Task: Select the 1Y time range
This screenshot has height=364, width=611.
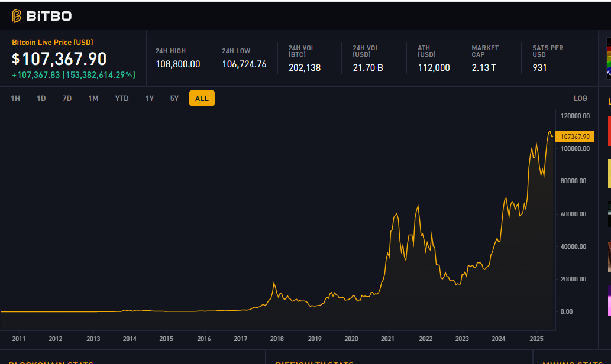Action: pos(150,99)
